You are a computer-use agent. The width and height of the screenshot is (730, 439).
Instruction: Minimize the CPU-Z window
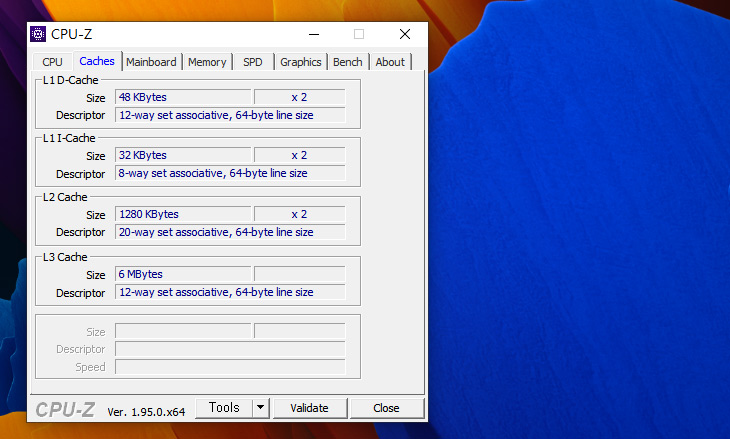(x=314, y=34)
